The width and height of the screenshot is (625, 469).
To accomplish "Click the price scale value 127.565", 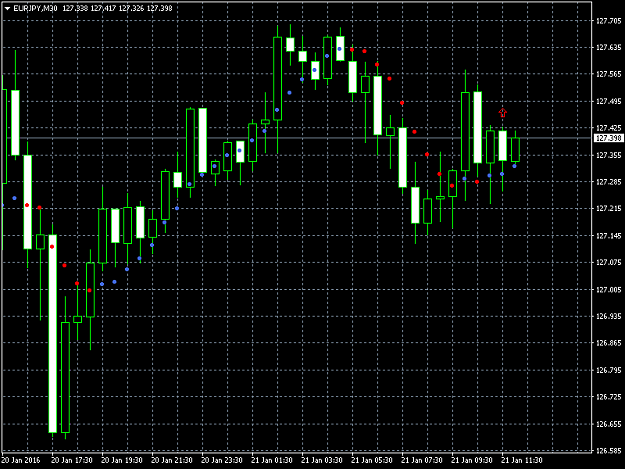I will pos(608,75).
